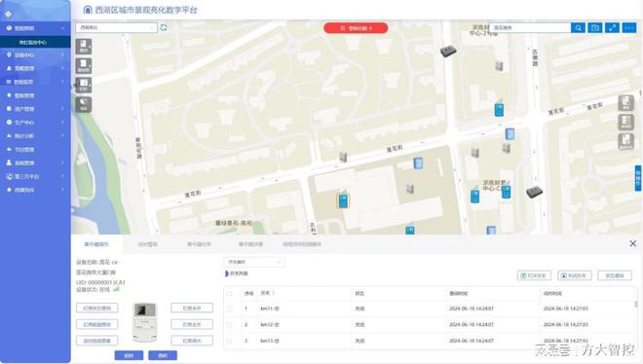The image size is (643, 364).
Task: Expand the 第三方平台 sidebar chevron
Action: [63, 176]
